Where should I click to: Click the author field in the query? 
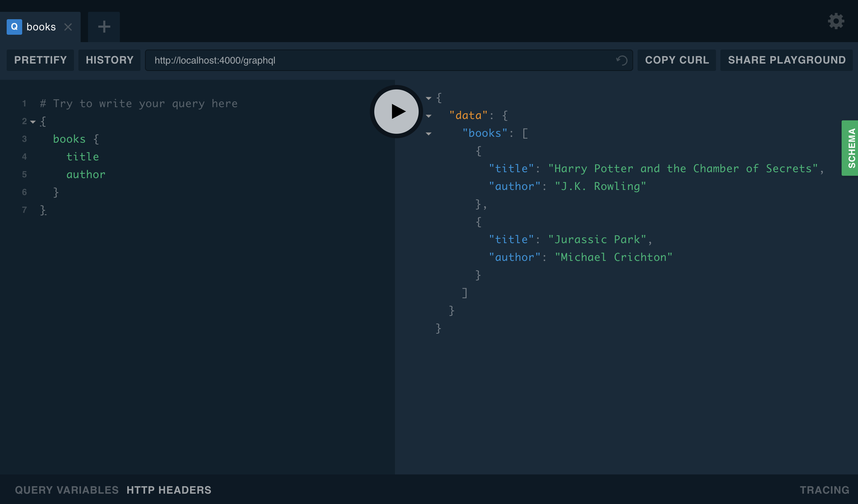tap(86, 174)
